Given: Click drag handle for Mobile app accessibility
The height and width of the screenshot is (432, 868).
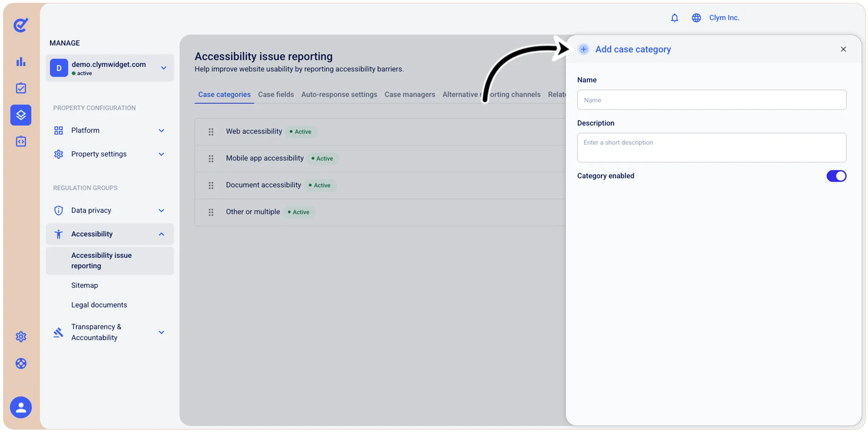Looking at the screenshot, I should [211, 159].
